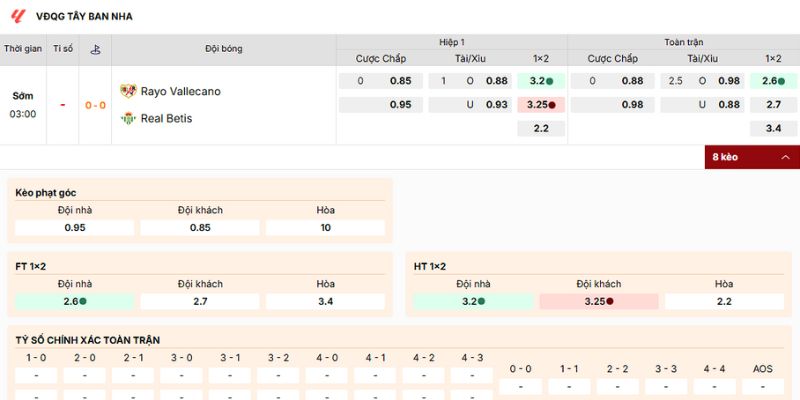Click red indicator dot in HT 1×2 panel
800x400 pixels.
(609, 301)
